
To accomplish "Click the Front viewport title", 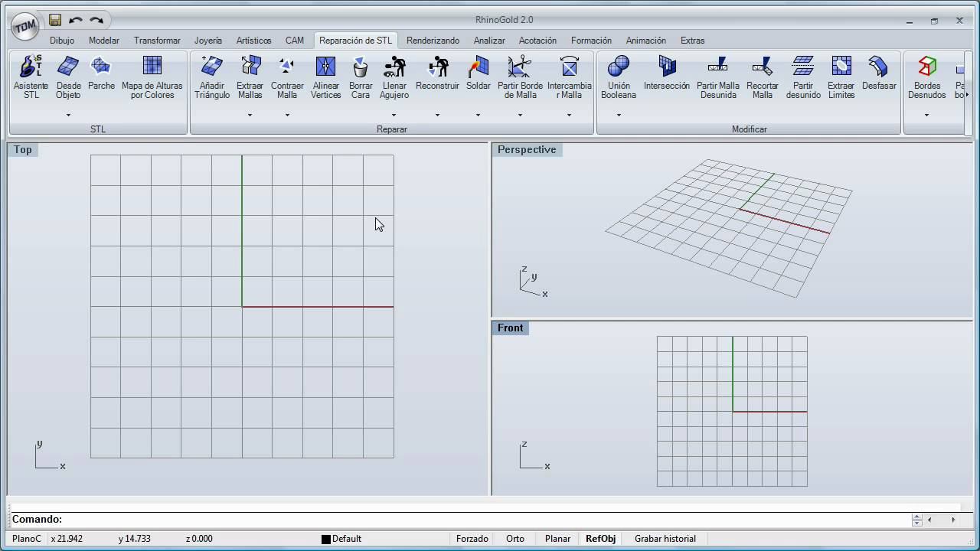I will (511, 328).
